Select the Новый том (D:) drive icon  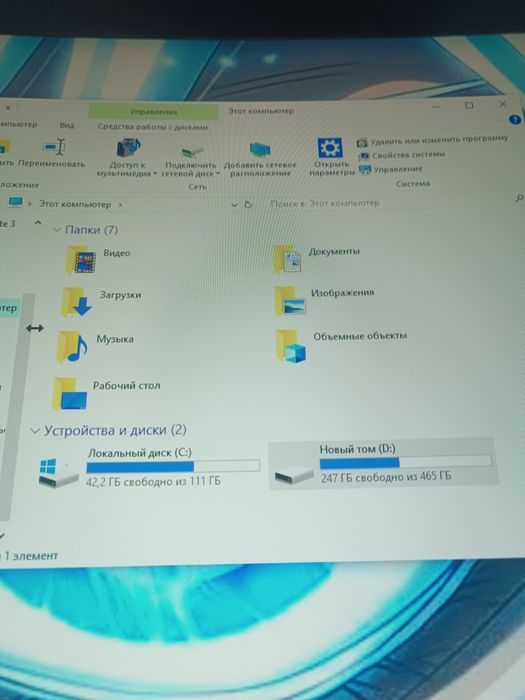294,473
